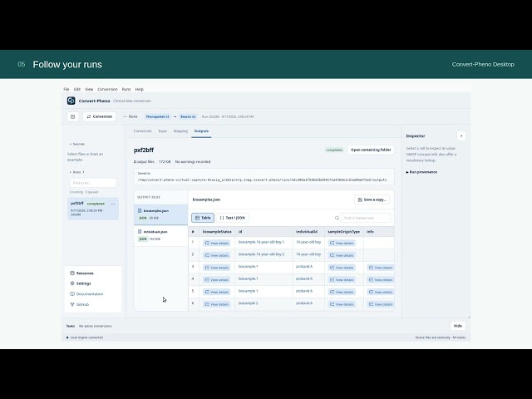The image size is (532, 399).
Task: Click the Phenopacket v2 source format badge
Action: [157, 116]
